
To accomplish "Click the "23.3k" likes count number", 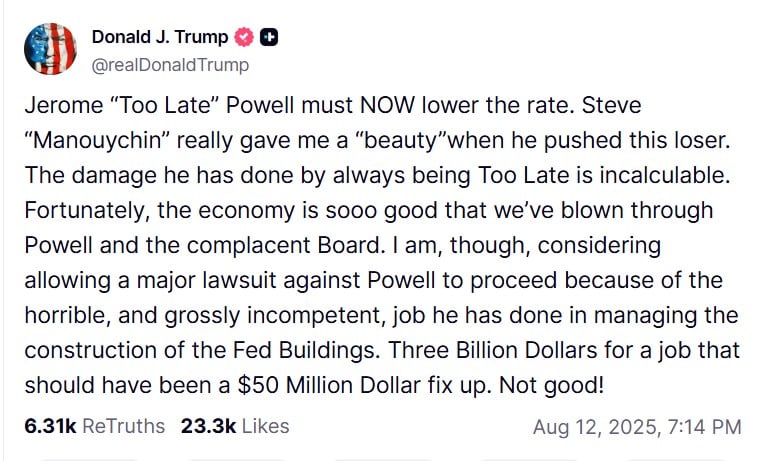I will (208, 426).
